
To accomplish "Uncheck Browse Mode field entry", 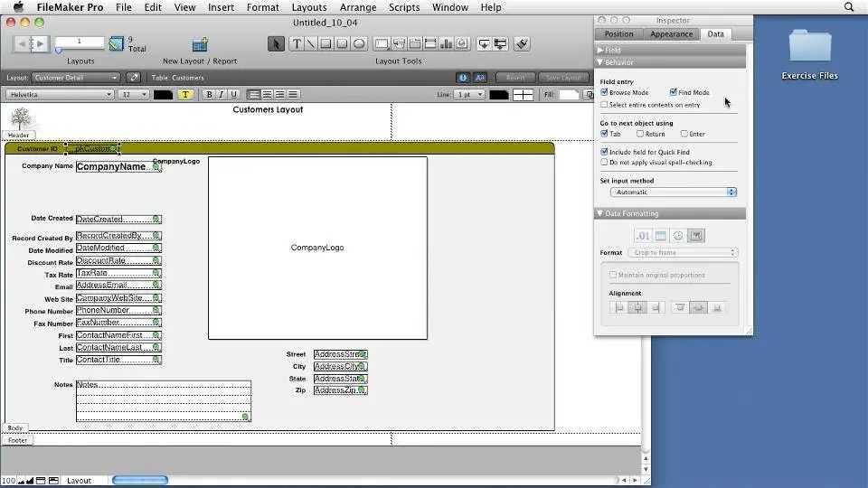I will pyautogui.click(x=604, y=92).
